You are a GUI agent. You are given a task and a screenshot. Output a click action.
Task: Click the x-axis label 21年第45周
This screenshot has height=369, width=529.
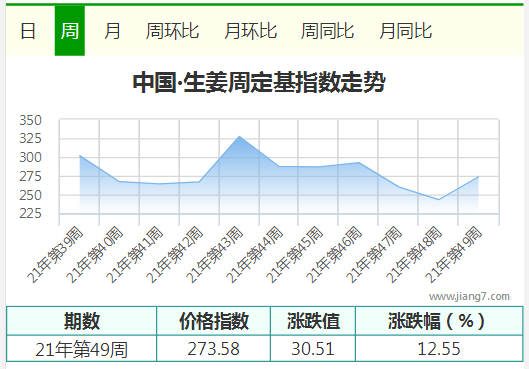click(294, 255)
